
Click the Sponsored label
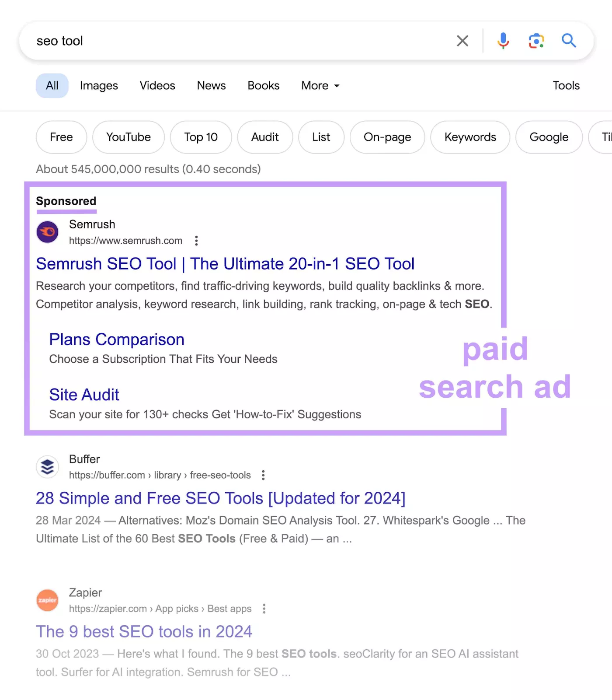tap(66, 201)
